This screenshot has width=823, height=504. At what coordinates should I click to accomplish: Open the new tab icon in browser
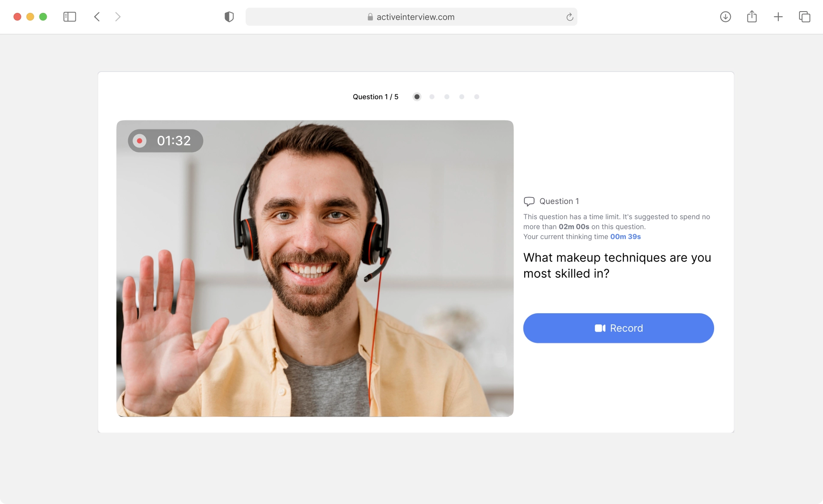point(777,16)
